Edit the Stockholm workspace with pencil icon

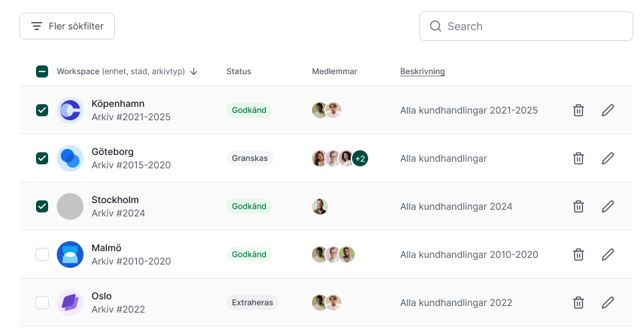pyautogui.click(x=607, y=206)
